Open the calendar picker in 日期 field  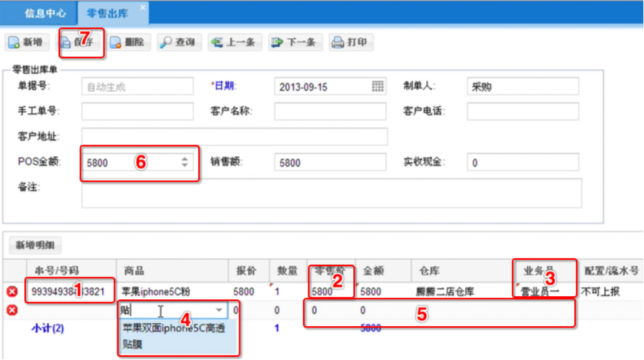[x=377, y=87]
